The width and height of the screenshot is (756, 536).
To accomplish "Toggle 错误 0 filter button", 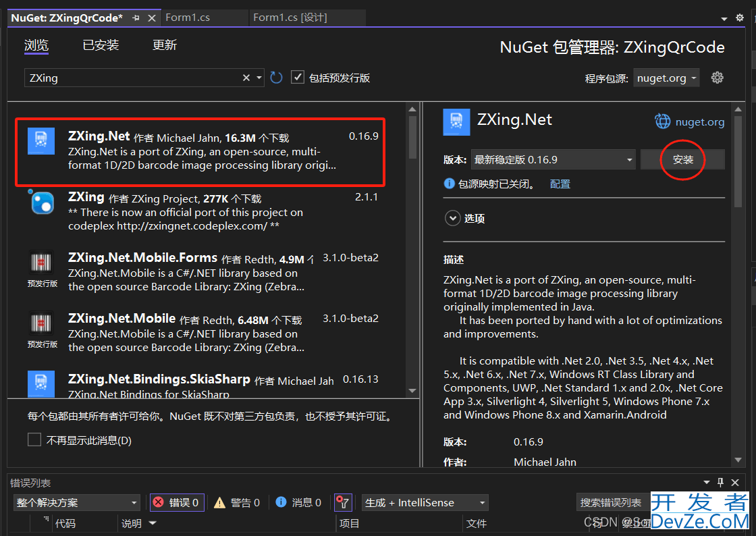I will click(x=177, y=503).
